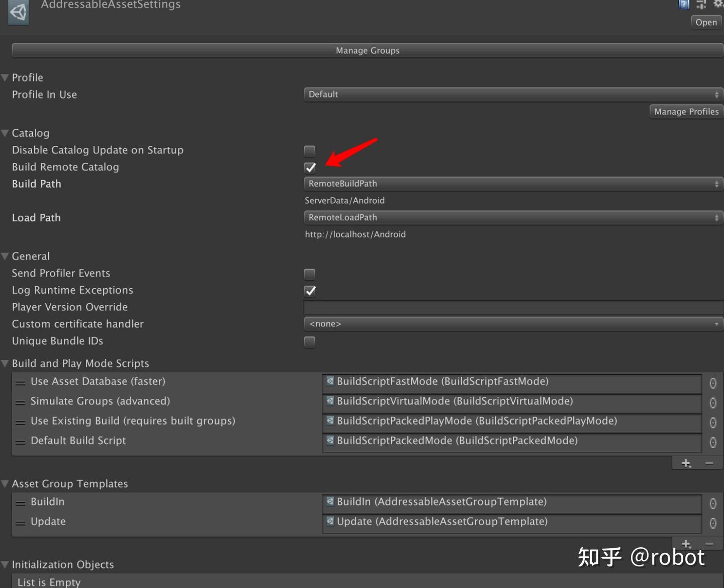724x588 pixels.
Task: Click the asset icon in BuildScriptPackedMode field
Action: pos(330,440)
